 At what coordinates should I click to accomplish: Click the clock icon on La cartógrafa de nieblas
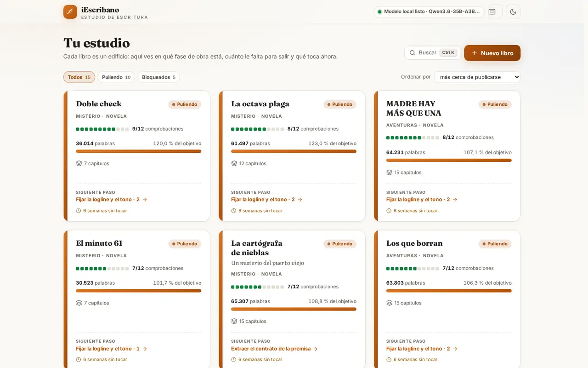[x=234, y=360]
